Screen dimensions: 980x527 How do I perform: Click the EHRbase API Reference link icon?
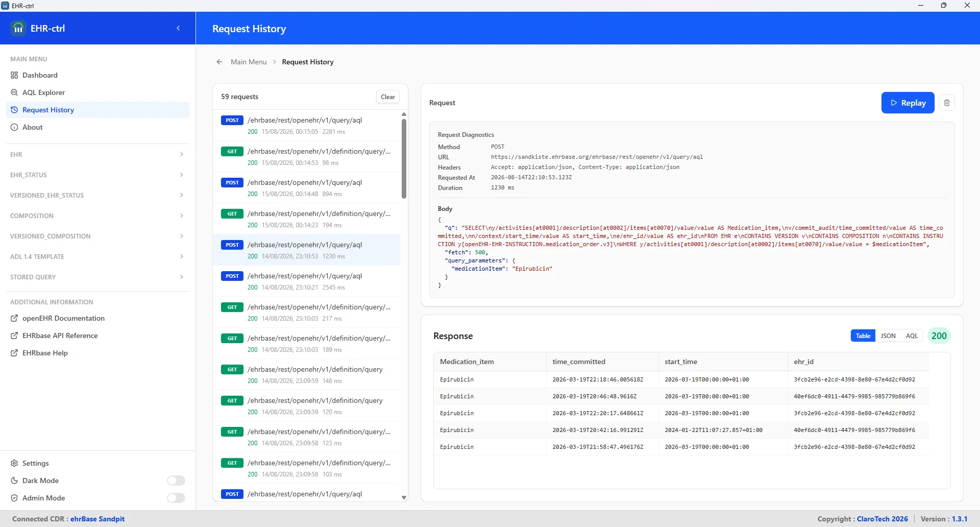click(x=14, y=336)
